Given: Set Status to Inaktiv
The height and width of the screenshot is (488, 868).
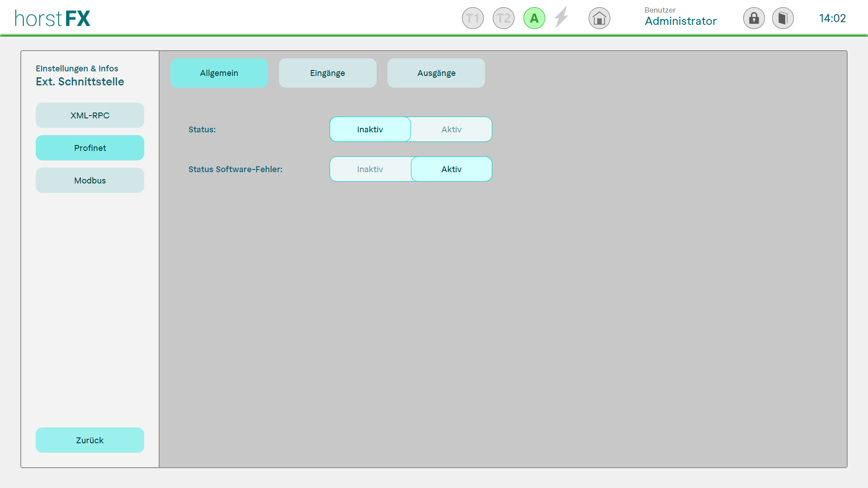Looking at the screenshot, I should point(370,130).
